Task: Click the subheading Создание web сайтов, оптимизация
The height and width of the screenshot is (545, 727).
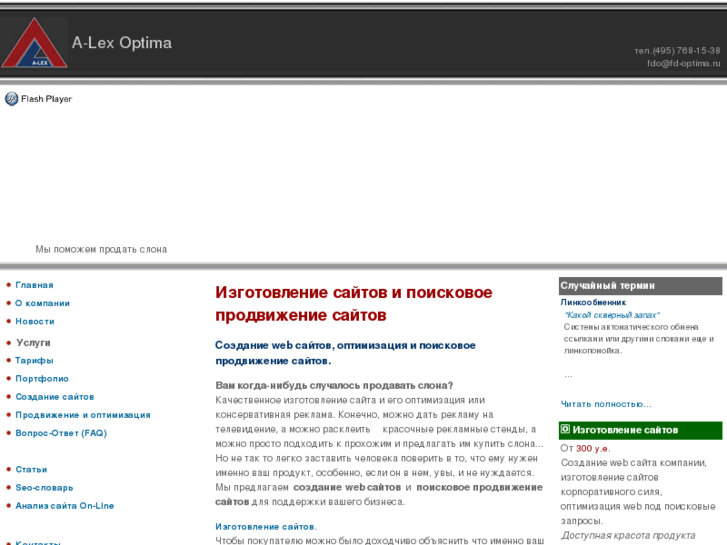Action: coord(345,353)
